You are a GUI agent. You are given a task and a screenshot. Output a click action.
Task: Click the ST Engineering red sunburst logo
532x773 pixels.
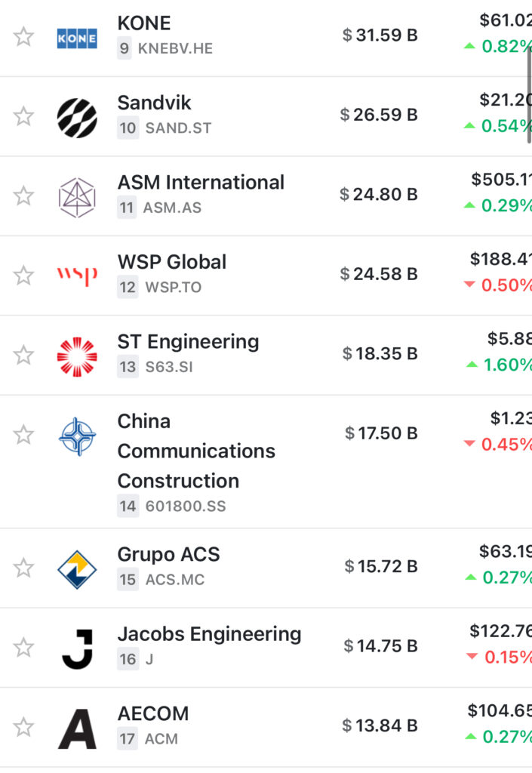(77, 357)
